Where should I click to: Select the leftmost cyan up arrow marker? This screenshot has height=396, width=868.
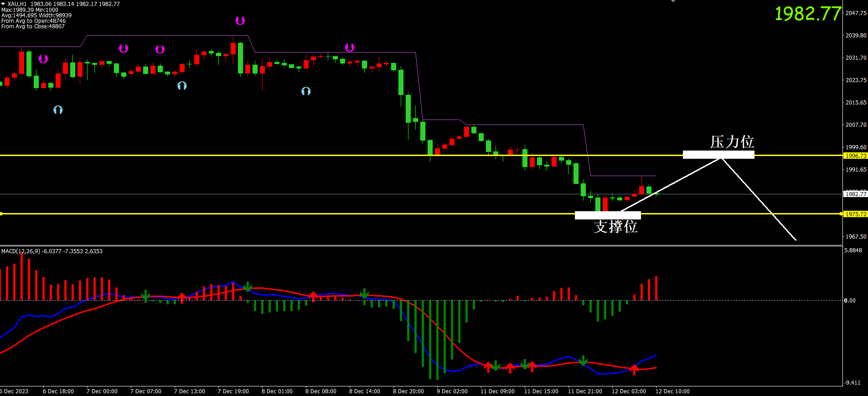coord(58,109)
